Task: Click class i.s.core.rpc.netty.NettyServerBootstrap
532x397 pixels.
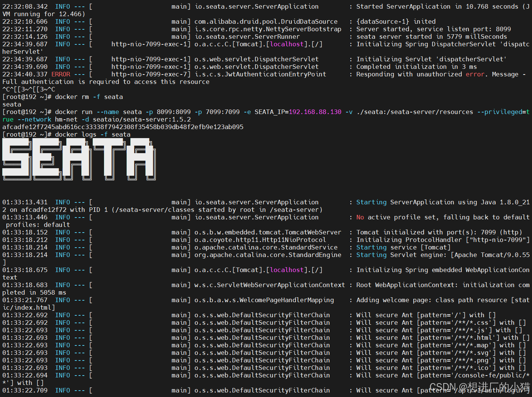Action: tap(268, 29)
